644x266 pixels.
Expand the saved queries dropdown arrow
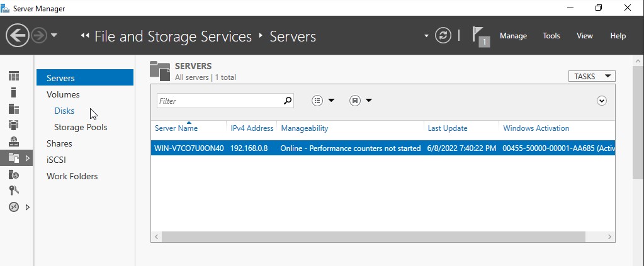tap(369, 101)
